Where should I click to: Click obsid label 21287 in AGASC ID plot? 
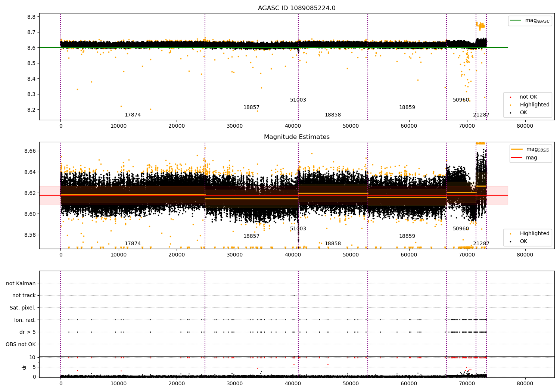click(x=481, y=115)
